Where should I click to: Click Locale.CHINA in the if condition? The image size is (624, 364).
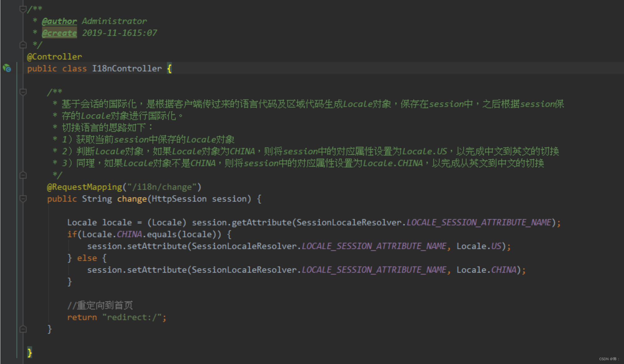112,234
